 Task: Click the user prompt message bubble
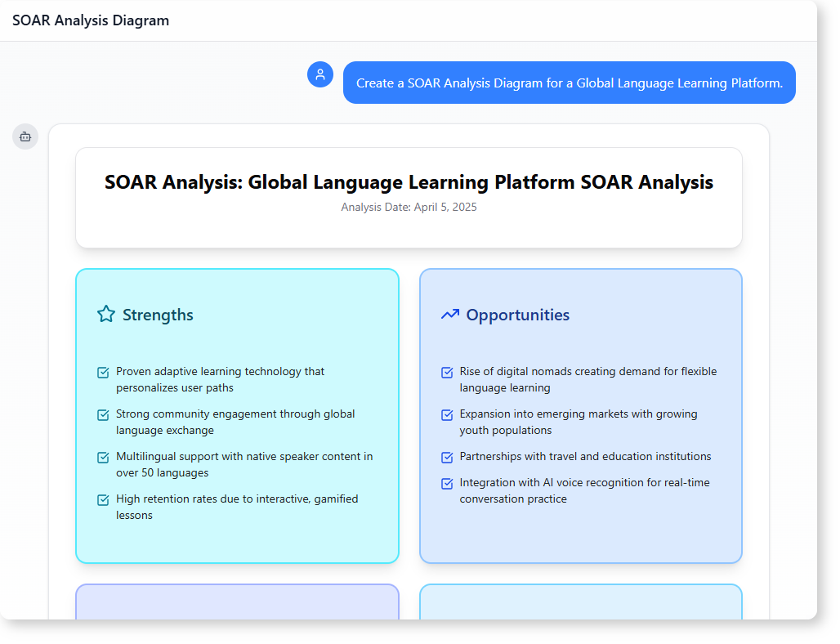coord(569,83)
